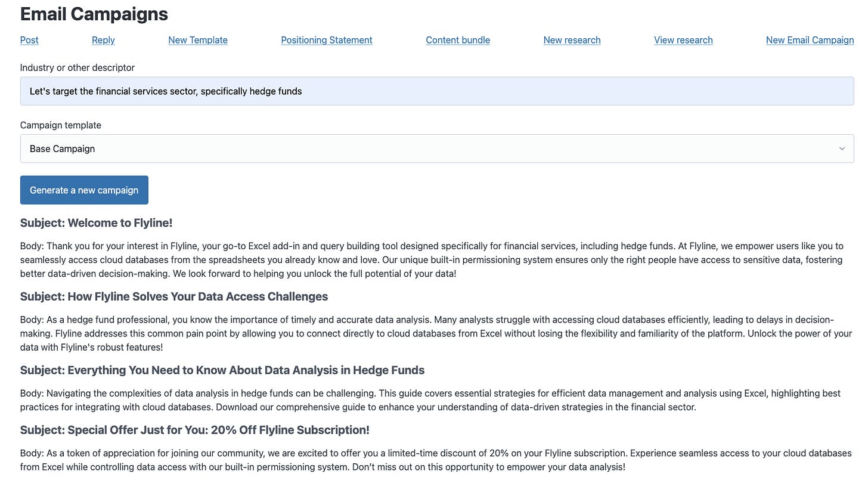Go to New Template
The image size is (868, 483).
pyautogui.click(x=198, y=40)
